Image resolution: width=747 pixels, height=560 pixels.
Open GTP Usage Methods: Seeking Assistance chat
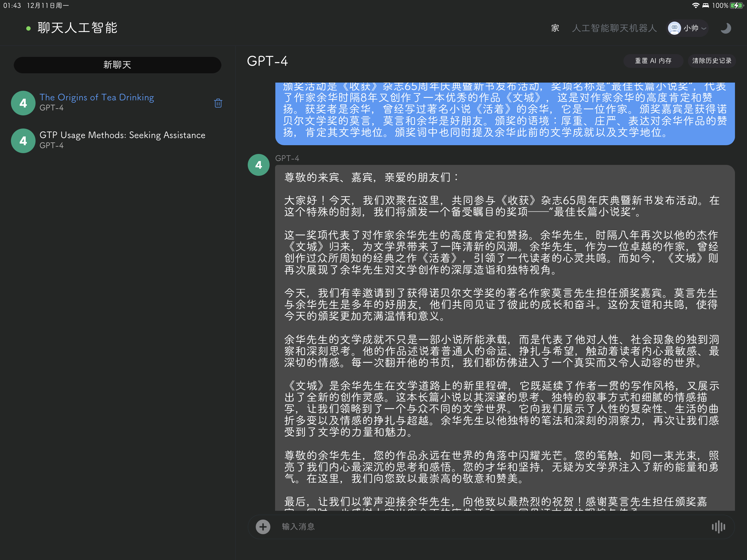coord(122,135)
